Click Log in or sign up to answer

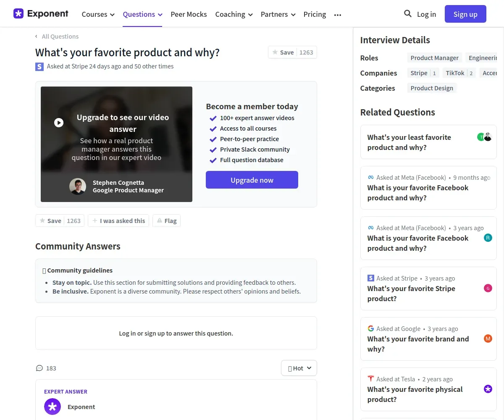click(176, 333)
